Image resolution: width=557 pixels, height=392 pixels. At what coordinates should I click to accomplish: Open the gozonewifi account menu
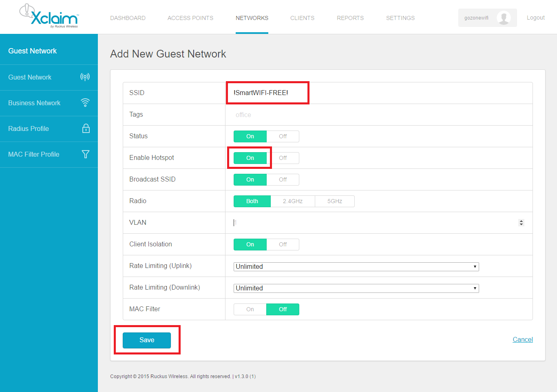[x=487, y=18]
